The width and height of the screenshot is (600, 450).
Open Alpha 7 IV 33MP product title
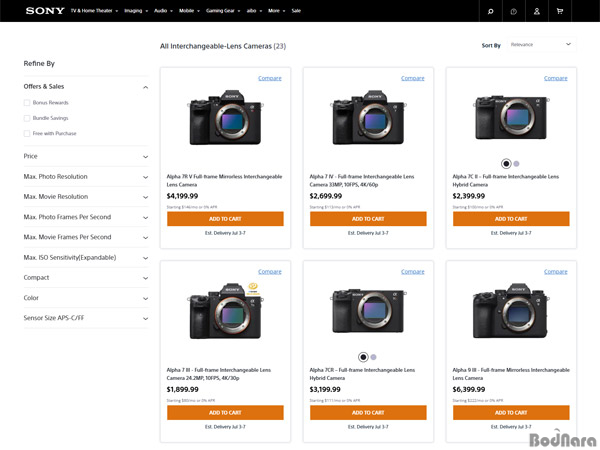pos(362,181)
